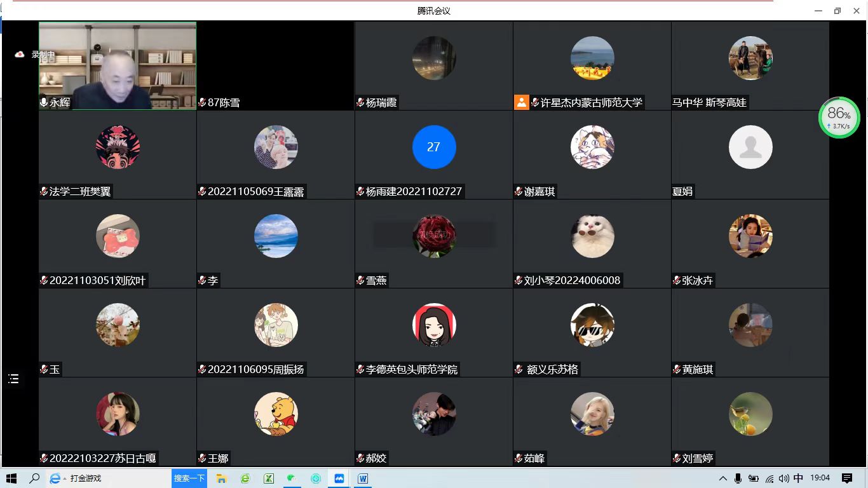Open the Windows Start menu
The width and height of the screenshot is (868, 488).
(11, 478)
